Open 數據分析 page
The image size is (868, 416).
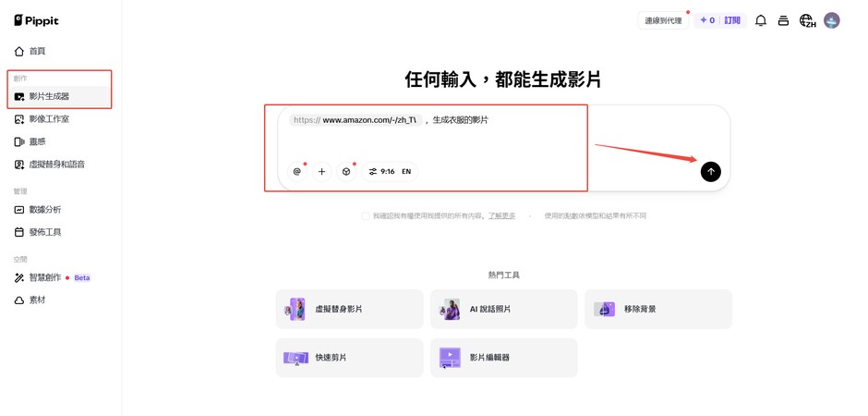point(60,209)
